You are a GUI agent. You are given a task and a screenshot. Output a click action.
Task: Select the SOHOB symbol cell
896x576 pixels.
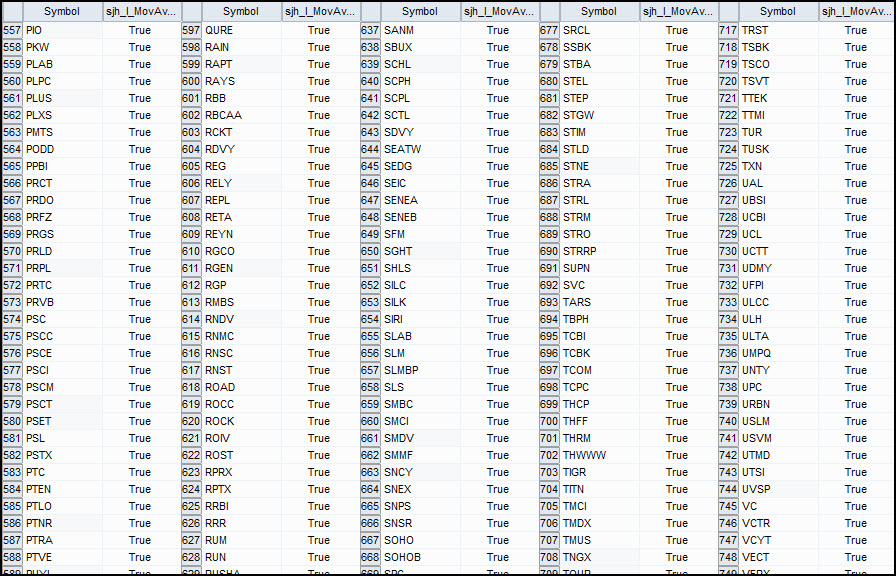click(x=420, y=557)
